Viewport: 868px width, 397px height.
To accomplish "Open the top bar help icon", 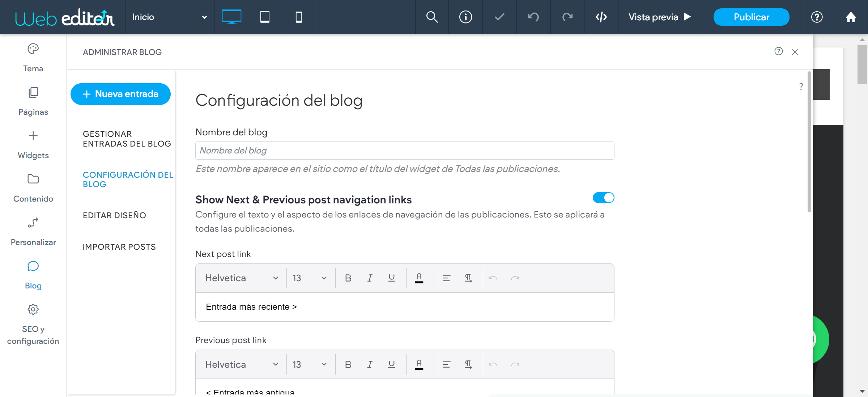I will point(817,17).
